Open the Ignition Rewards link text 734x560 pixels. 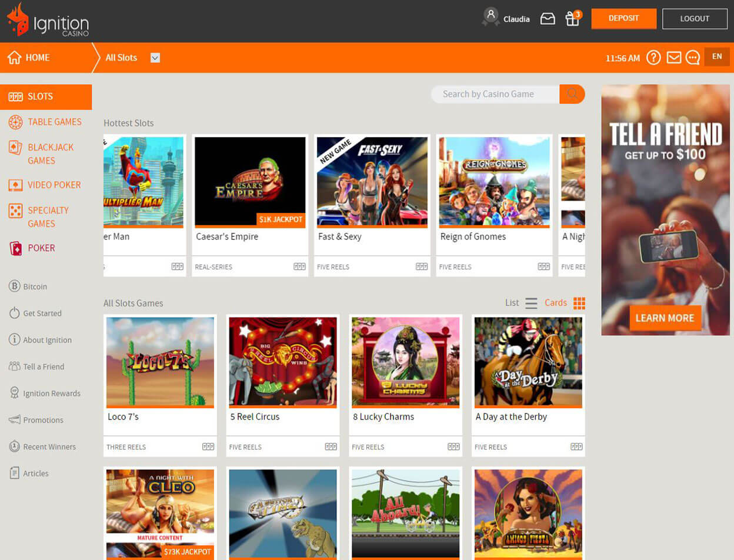click(x=52, y=393)
